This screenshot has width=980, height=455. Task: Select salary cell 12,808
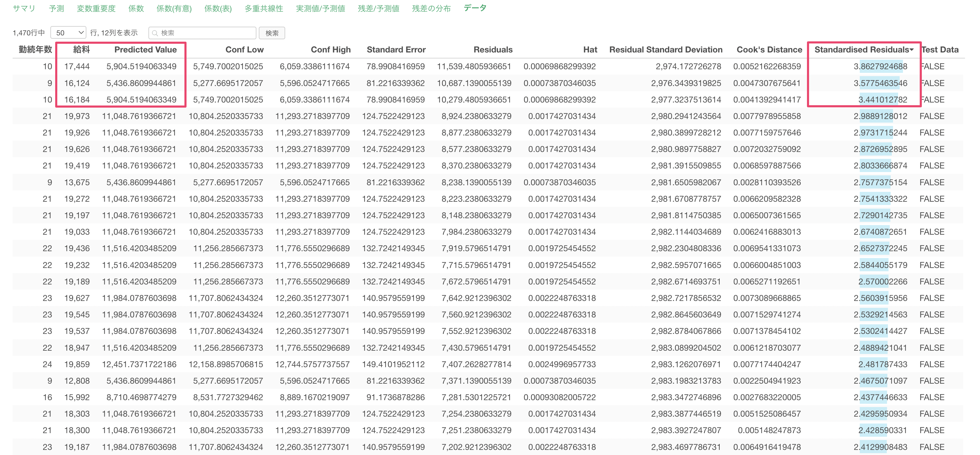pos(77,381)
